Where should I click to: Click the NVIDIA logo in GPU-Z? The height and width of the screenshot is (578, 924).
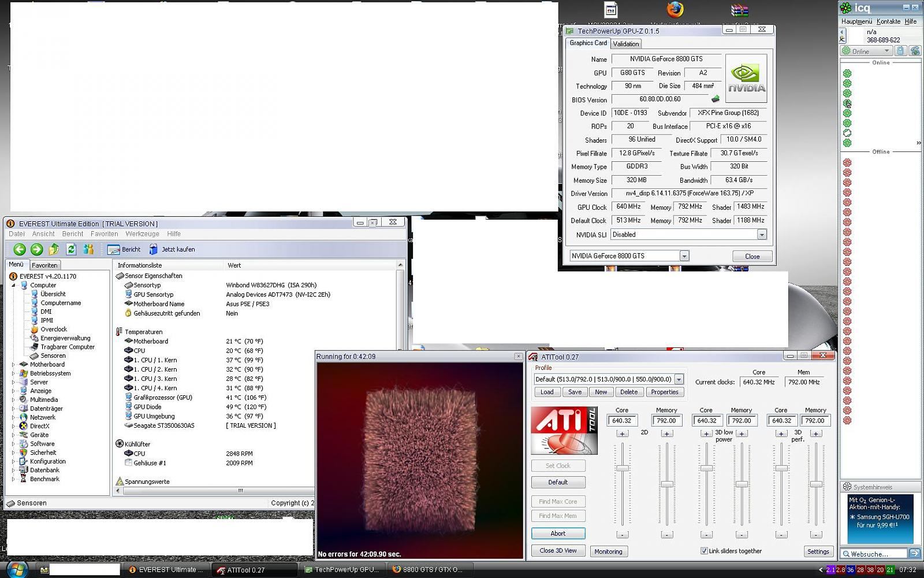tap(746, 79)
